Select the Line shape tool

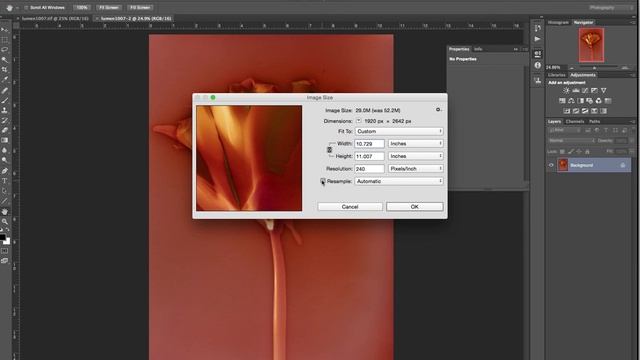tap(4, 201)
